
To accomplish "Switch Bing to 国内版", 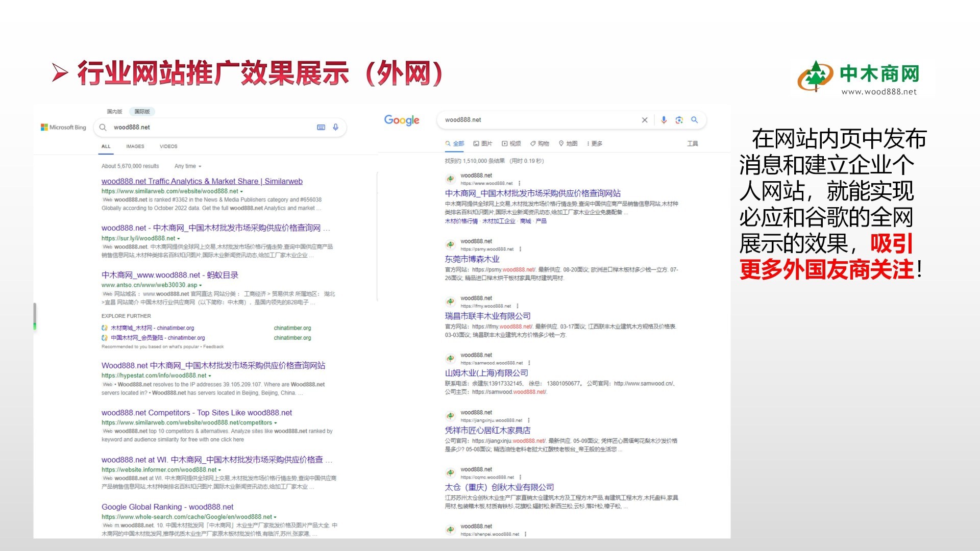I will tap(114, 112).
